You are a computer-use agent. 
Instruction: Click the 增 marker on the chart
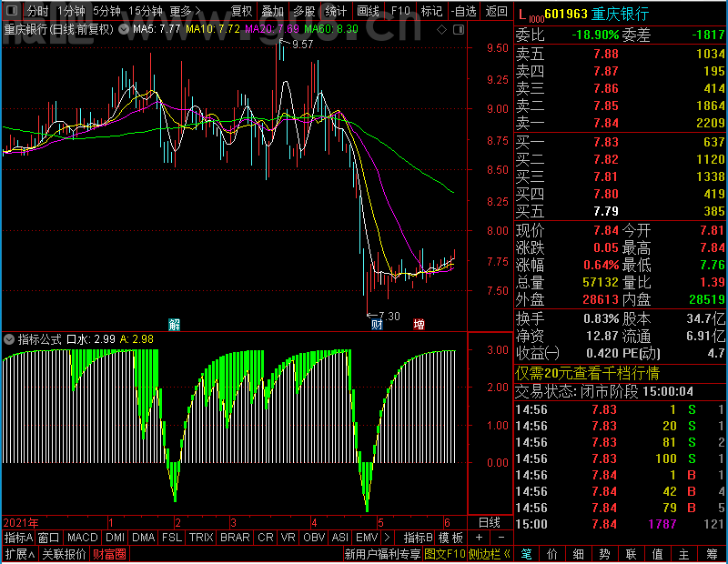coord(419,324)
